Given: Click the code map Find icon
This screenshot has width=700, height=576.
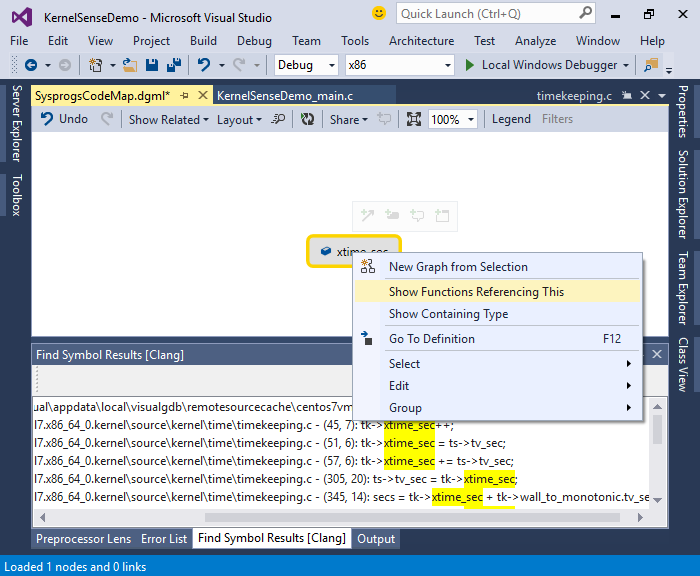Looking at the screenshot, I should 278,119.
